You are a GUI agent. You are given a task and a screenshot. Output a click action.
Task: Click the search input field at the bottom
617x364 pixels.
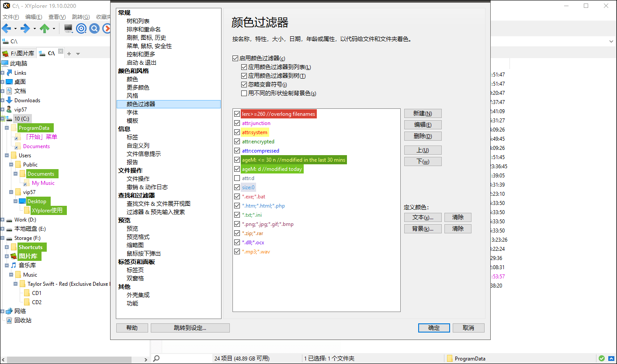click(x=188, y=358)
